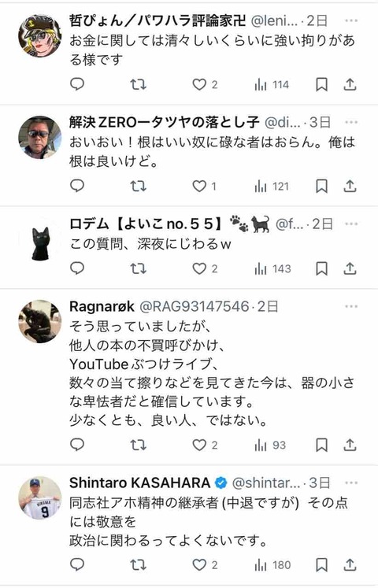Image resolution: width=378 pixels, height=588 pixels.
Task: Share Shintaro KASAHARA's tweet
Action: point(350,564)
